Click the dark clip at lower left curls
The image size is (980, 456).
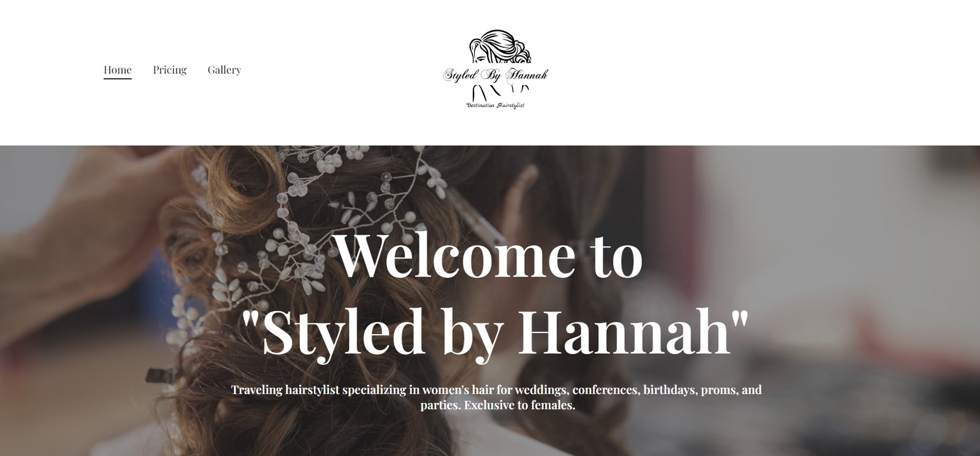point(160,376)
